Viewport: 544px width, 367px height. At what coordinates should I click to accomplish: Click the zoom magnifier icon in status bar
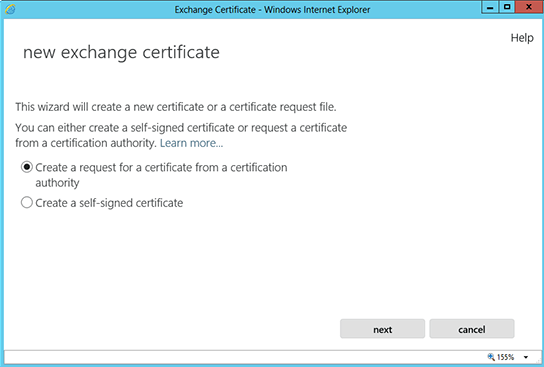(491, 357)
